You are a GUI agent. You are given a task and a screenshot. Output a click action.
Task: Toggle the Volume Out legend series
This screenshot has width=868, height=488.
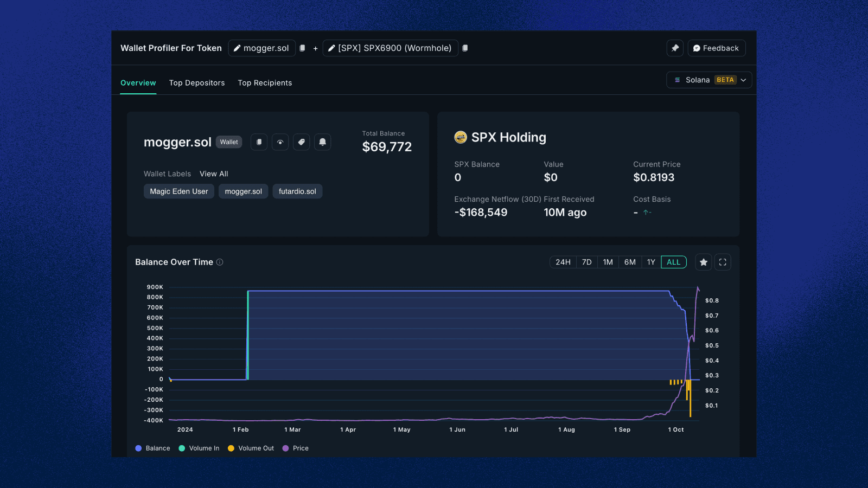pyautogui.click(x=251, y=448)
